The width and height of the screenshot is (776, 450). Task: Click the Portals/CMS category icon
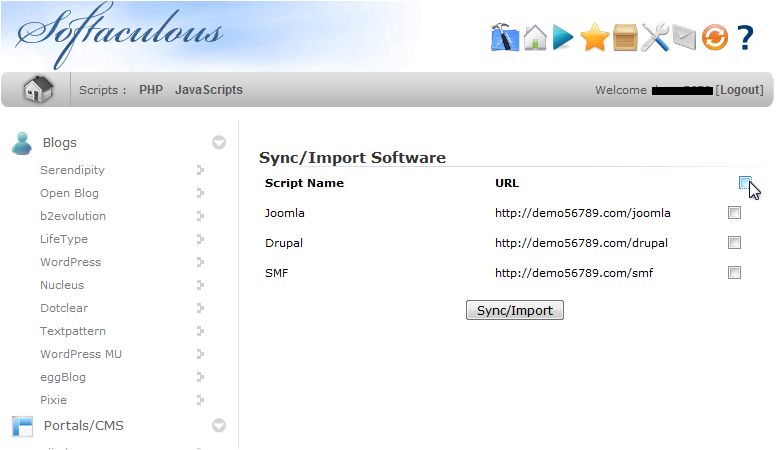[x=22, y=426]
